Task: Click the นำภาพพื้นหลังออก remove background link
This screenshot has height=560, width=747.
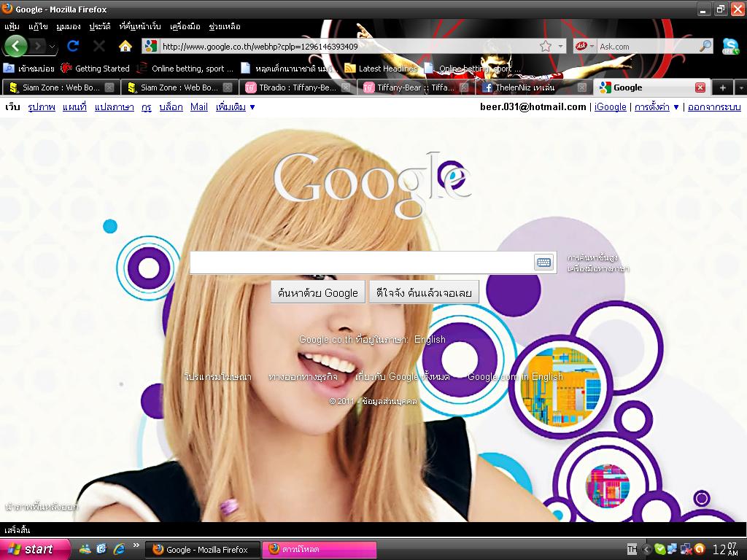Action: click(42, 507)
